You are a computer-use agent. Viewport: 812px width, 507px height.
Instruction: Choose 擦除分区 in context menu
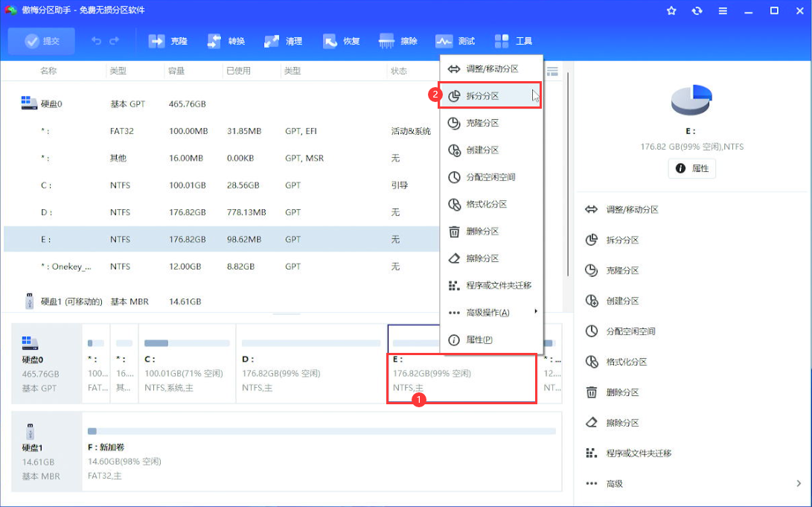(491, 258)
